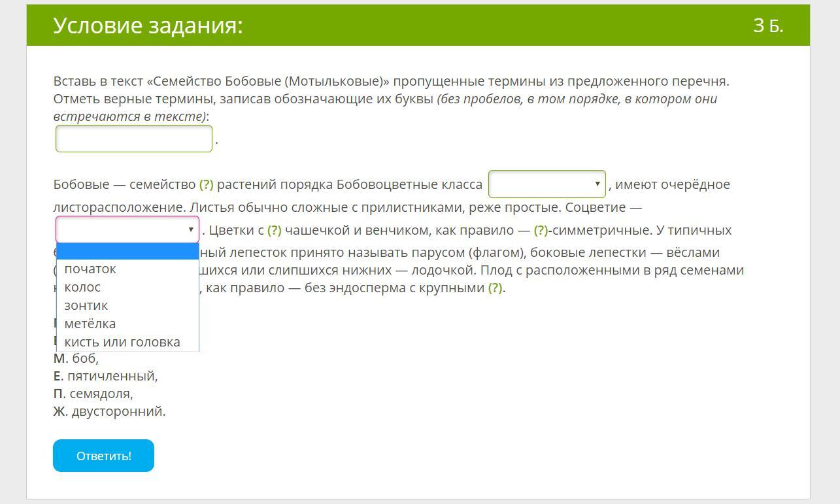Viewport: 840px width, 504px height.
Task: Collapse the open inflorescence dropdown box
Action: 127,229
